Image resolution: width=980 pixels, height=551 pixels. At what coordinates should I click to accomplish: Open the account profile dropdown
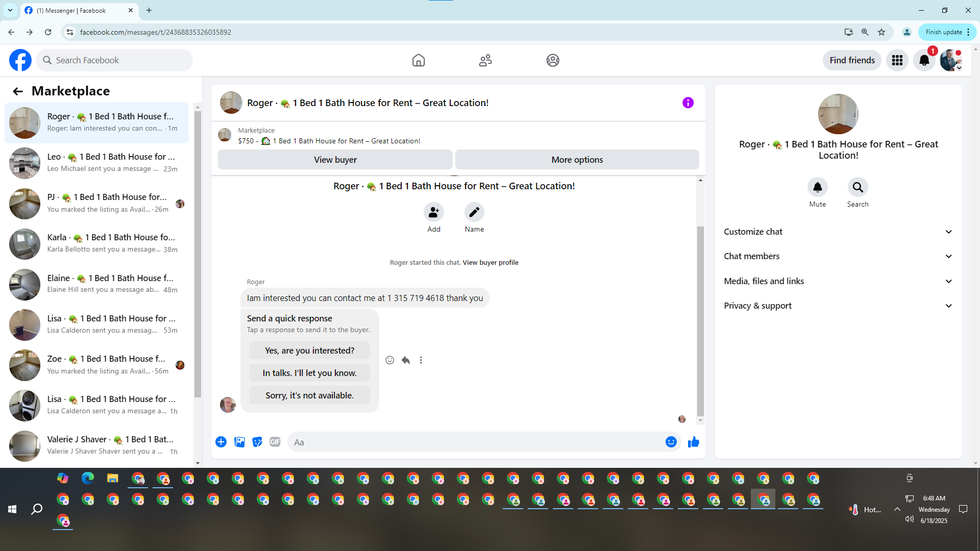[951, 60]
